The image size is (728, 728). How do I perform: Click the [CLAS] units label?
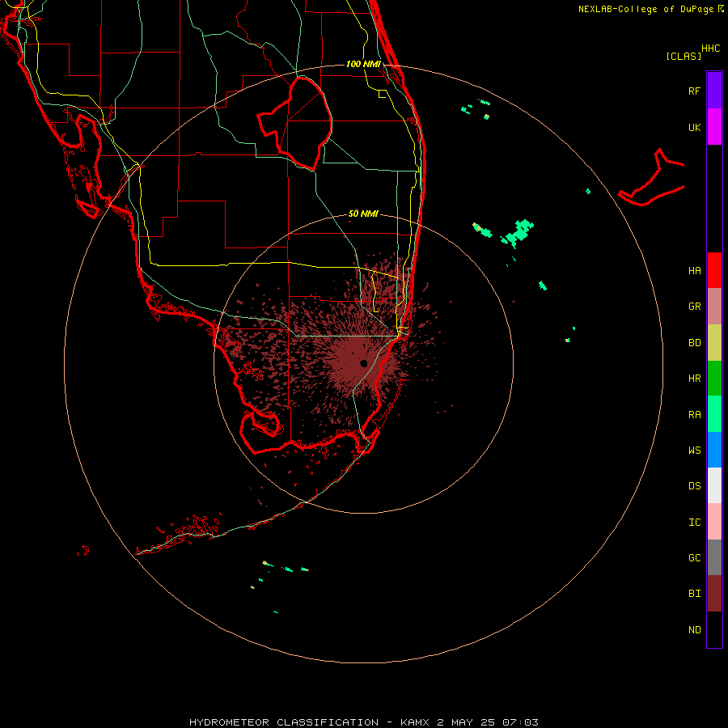684,56
